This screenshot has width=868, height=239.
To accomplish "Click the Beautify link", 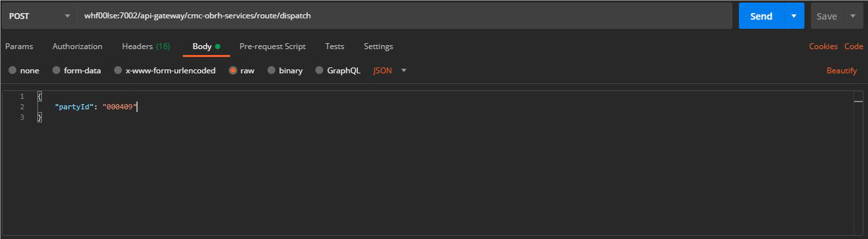I will pyautogui.click(x=842, y=71).
